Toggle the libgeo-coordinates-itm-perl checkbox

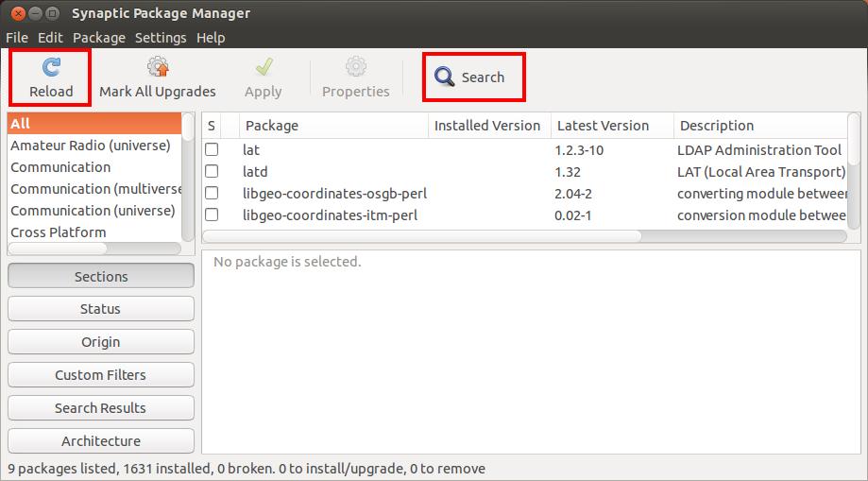pyautogui.click(x=212, y=215)
